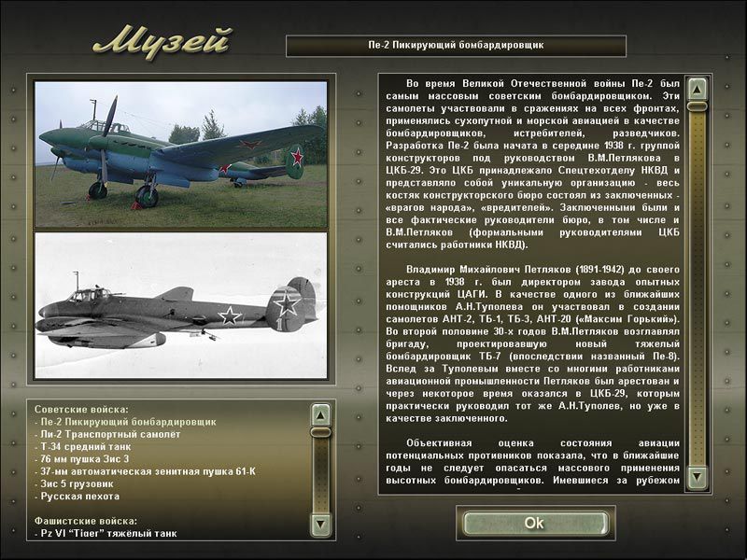This screenshot has width=747, height=560.
Task: Click the color photo of the Pe-2
Action: tap(181, 154)
